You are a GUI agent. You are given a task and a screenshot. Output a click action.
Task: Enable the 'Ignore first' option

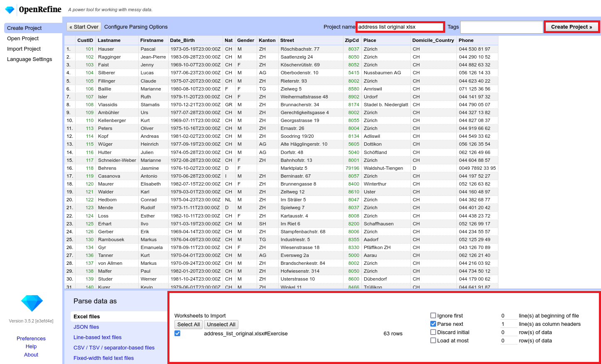pyautogui.click(x=433, y=315)
